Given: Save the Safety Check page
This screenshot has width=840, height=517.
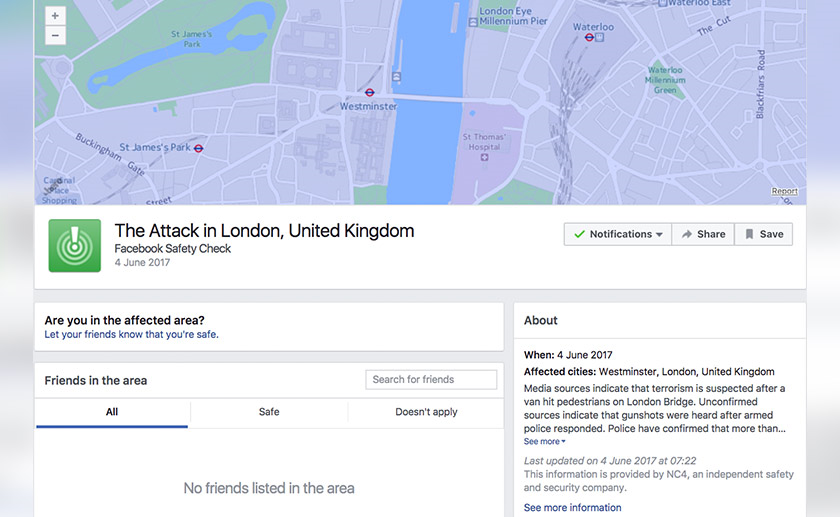Looking at the screenshot, I should pyautogui.click(x=763, y=234).
